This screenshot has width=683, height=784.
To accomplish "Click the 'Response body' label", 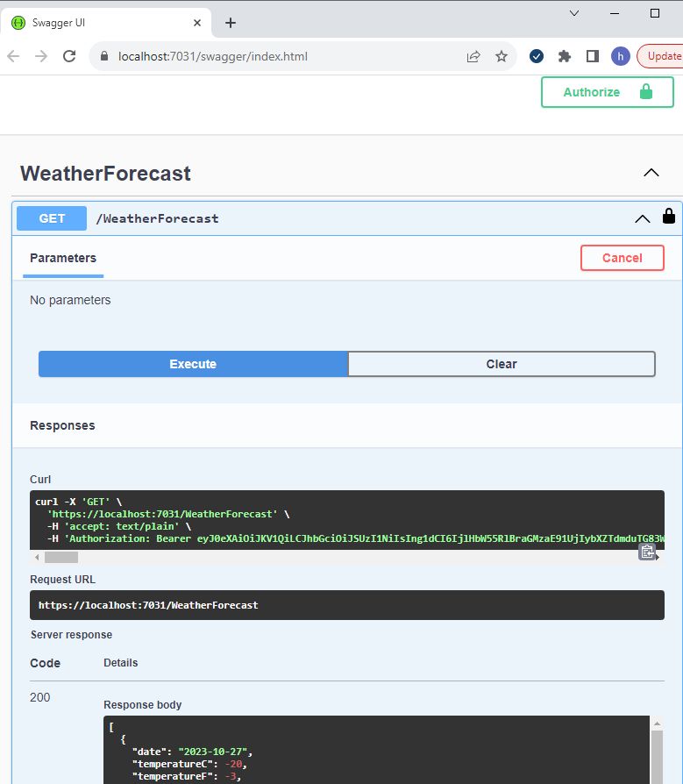I will click(143, 705).
